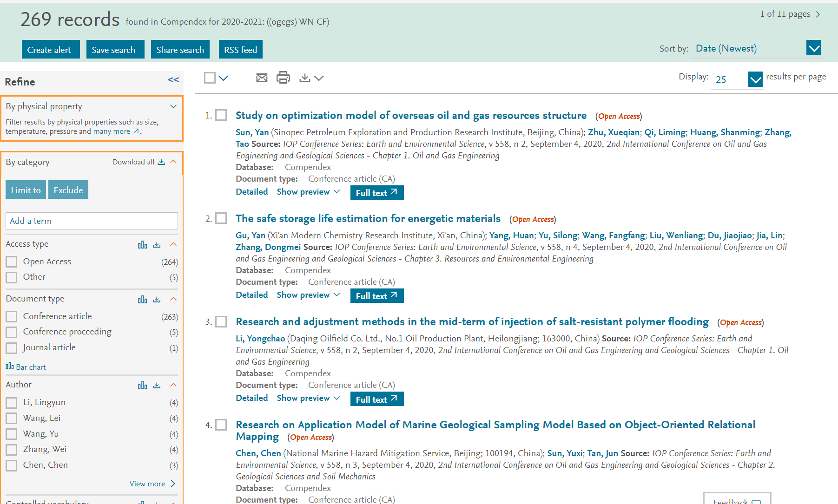View more authors link
This screenshot has height=504, width=838.
152,484
